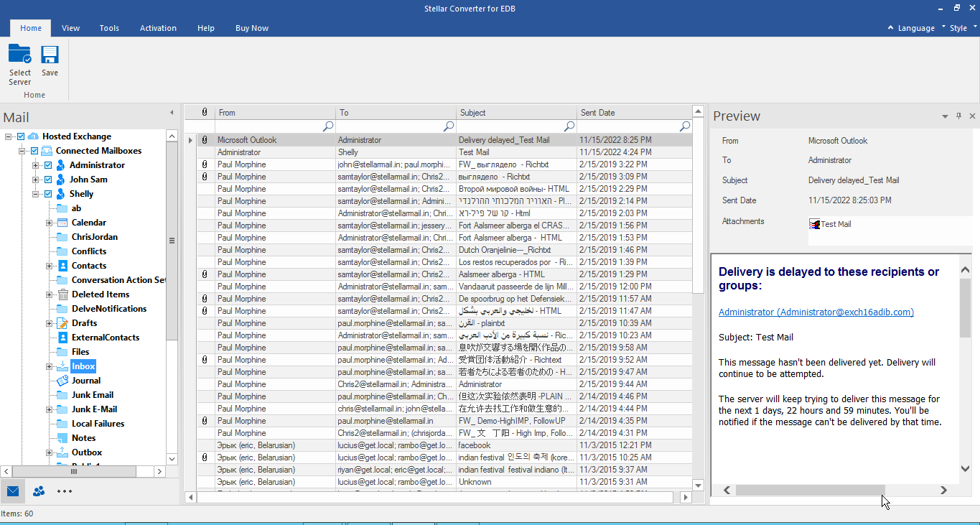Toggle the Connected Mailboxes checkbox

pyautogui.click(x=34, y=151)
